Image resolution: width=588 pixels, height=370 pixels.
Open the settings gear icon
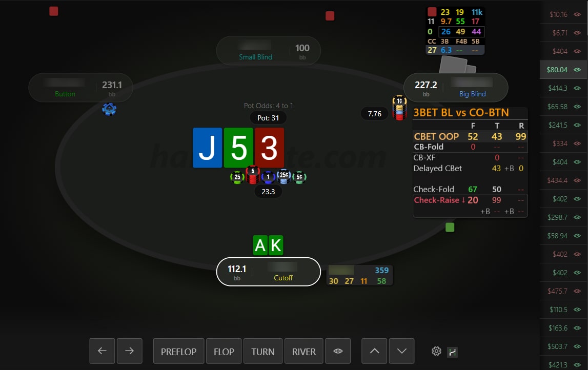pos(436,351)
